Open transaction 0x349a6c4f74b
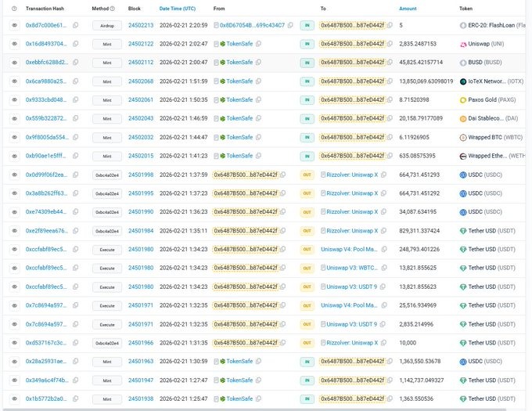 47,380
